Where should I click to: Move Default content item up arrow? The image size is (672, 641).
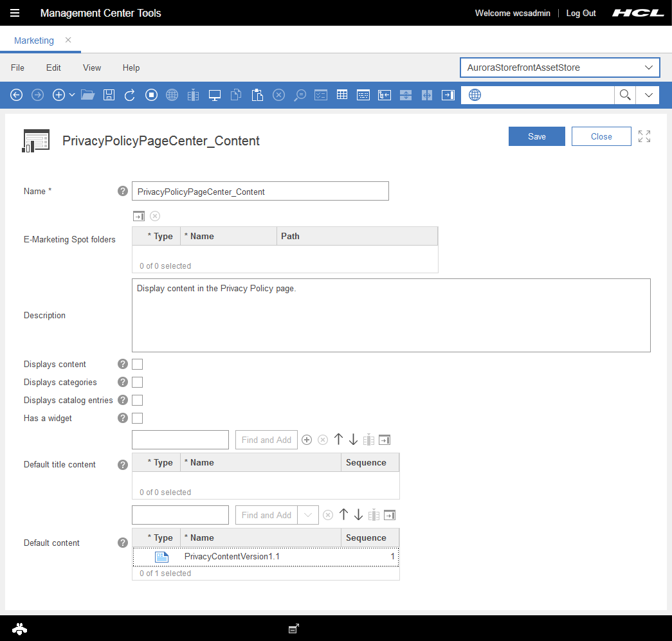(343, 515)
